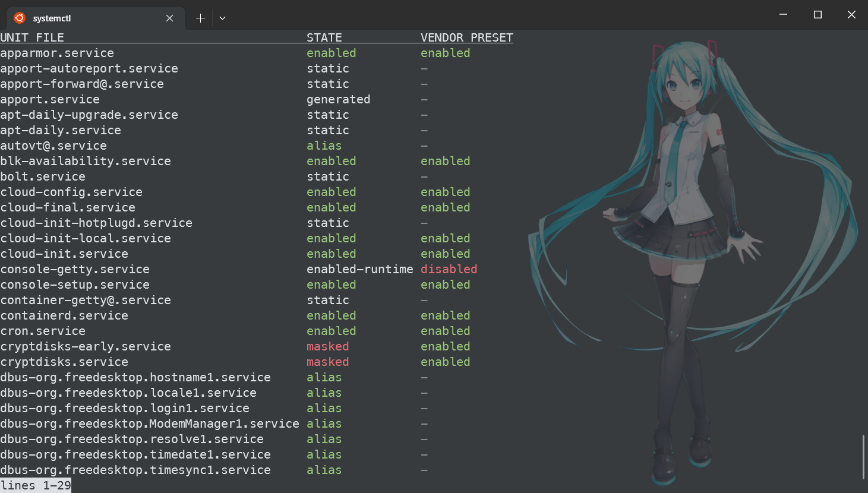Image resolution: width=868 pixels, height=493 pixels.
Task: Click console-getty.service unit name
Action: click(x=75, y=269)
